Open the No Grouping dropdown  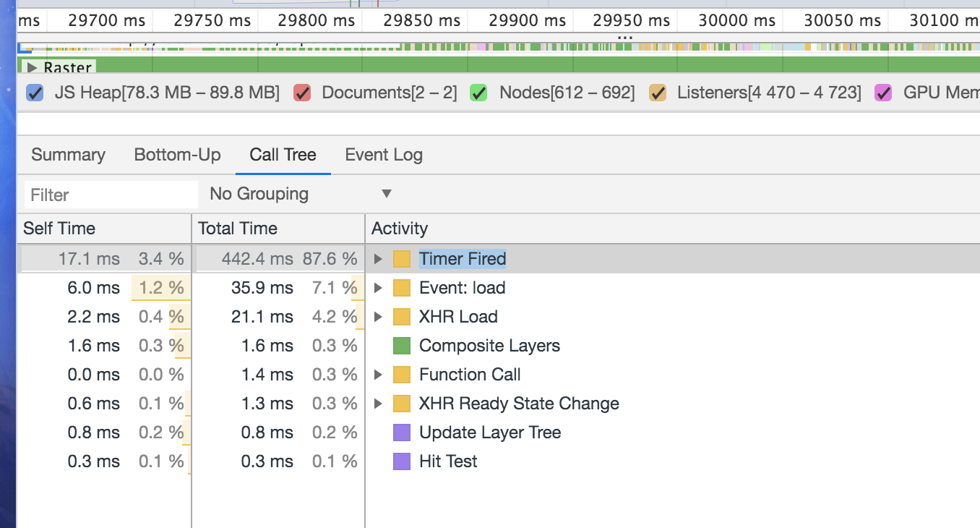[x=300, y=194]
